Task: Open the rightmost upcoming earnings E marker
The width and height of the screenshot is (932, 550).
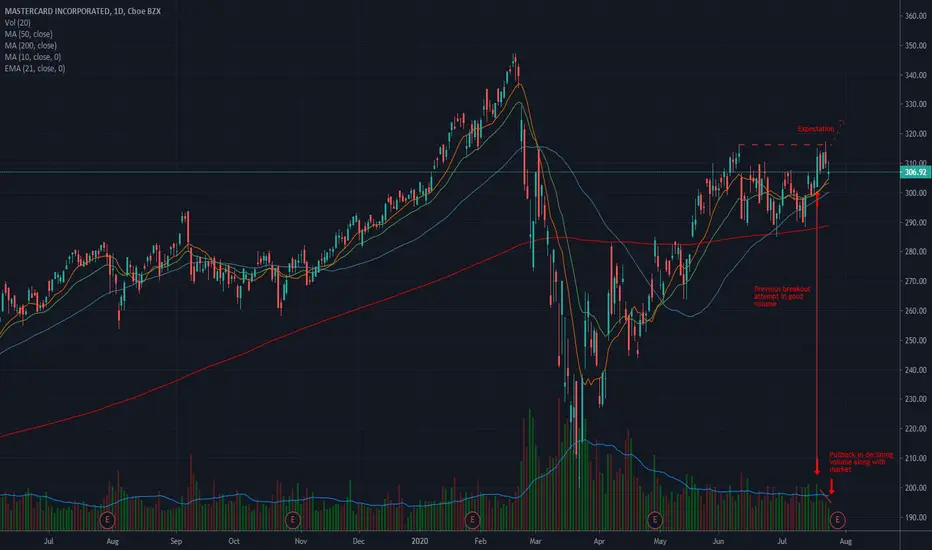Action: point(837,520)
